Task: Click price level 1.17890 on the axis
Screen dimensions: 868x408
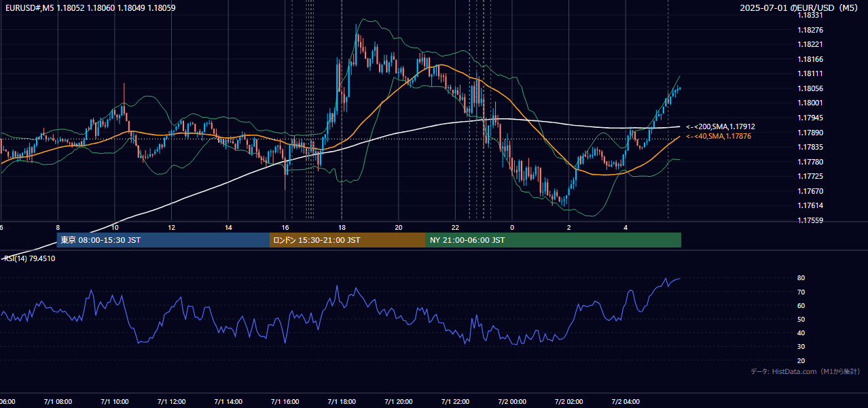Action: pyautogui.click(x=810, y=133)
